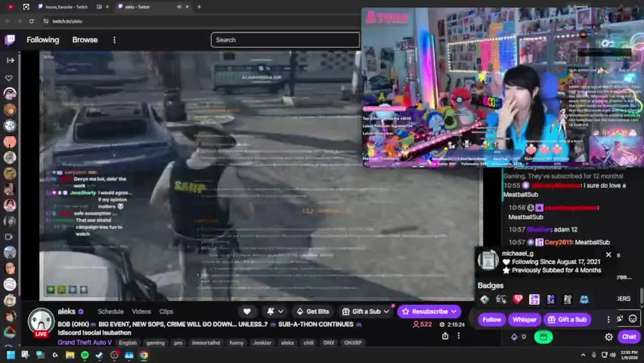Click the 2024 badge on user card

(x=551, y=299)
